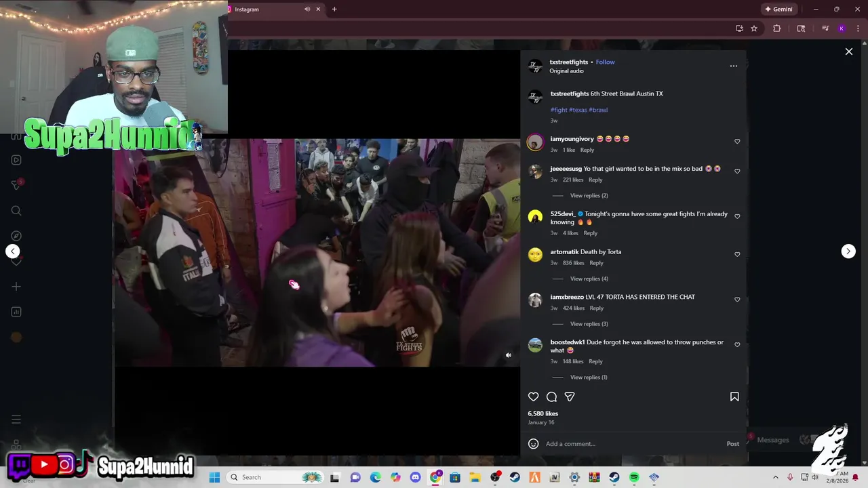This screenshot has width=868, height=488.
Task: Mute the Instagram tab via its speaker icon
Action: 307,9
